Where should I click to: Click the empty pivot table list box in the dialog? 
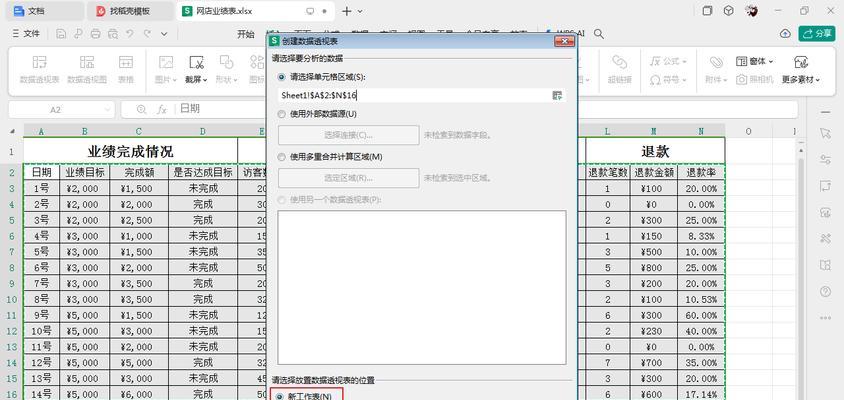421,287
